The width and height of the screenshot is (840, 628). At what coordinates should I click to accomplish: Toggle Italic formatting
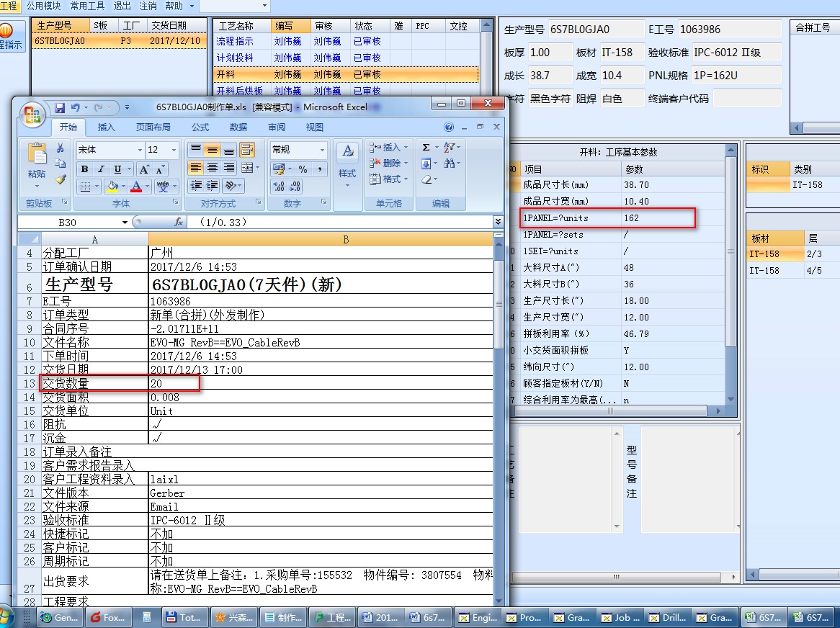[101, 169]
